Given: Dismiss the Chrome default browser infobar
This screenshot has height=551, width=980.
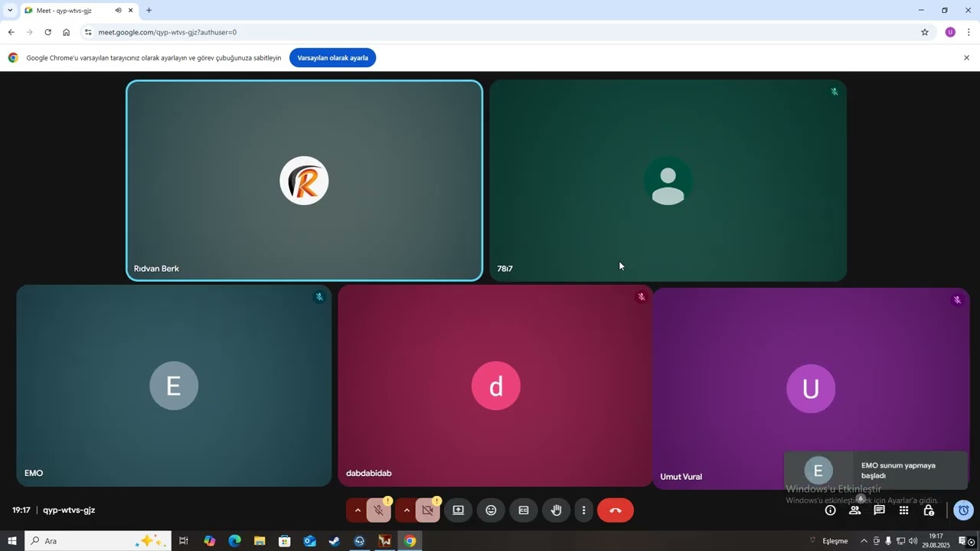Looking at the screenshot, I should (x=966, y=58).
